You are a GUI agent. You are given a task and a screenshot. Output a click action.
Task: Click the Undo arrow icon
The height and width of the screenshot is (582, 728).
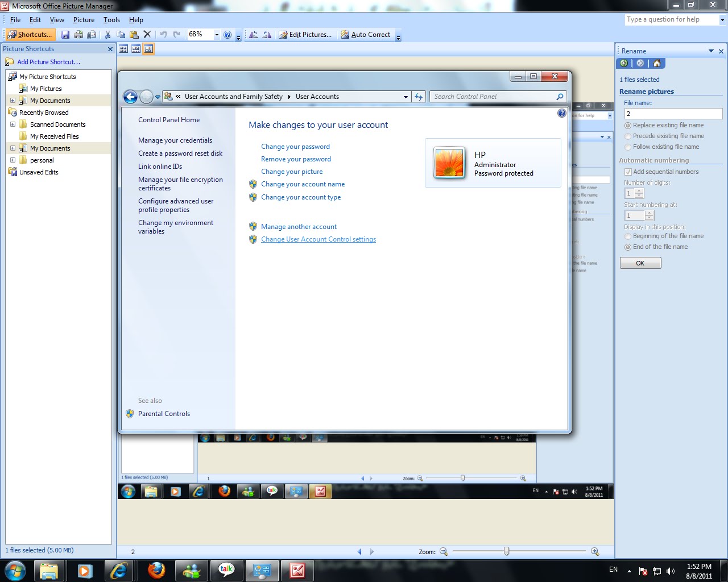coord(164,35)
